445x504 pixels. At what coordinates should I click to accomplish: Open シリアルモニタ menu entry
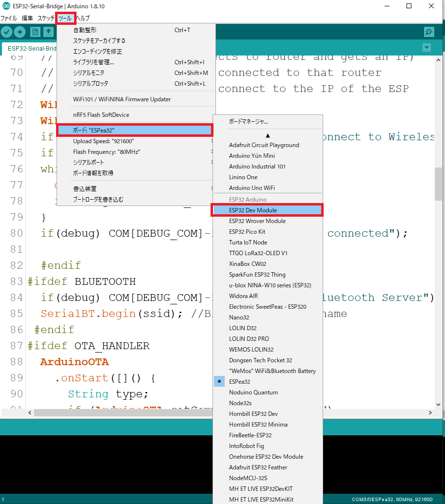click(x=136, y=73)
